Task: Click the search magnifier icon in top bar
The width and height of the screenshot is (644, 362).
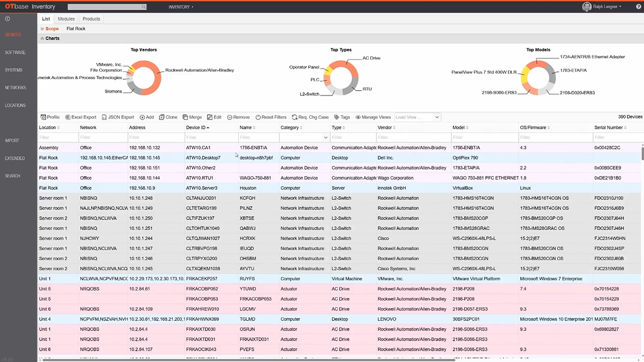Action: tap(143, 7)
